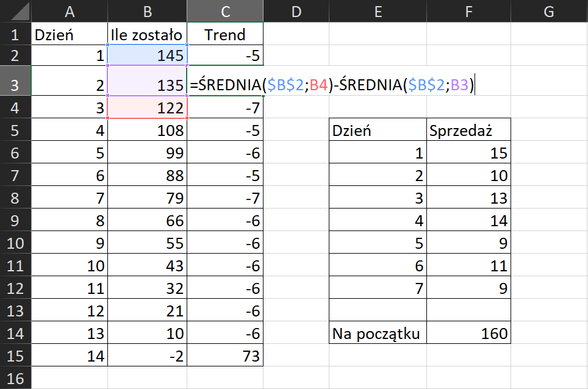Screen dimensions: 588x389
Task: Click the cell with value 73
Action: click(224, 354)
